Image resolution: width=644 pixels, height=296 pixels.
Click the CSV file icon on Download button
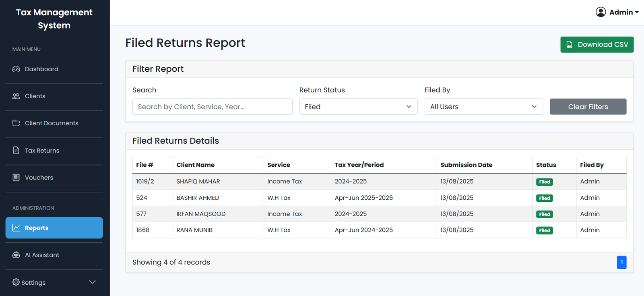569,45
